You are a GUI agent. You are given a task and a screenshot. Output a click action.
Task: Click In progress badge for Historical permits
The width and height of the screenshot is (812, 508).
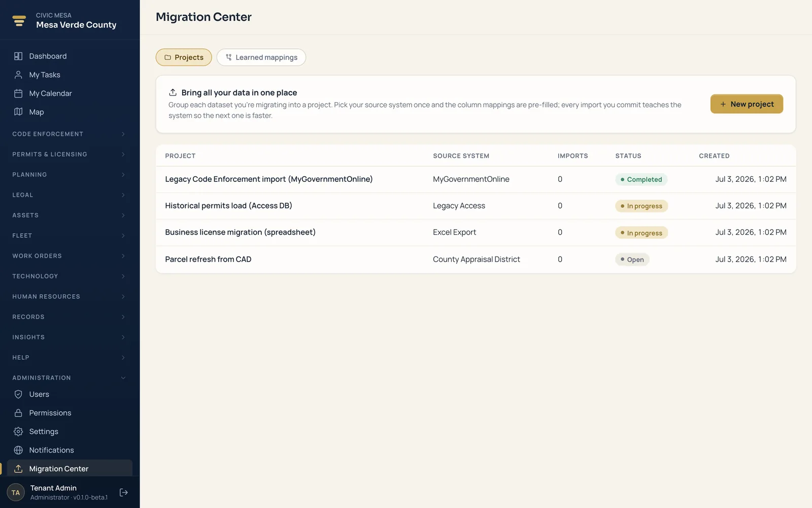pos(641,206)
